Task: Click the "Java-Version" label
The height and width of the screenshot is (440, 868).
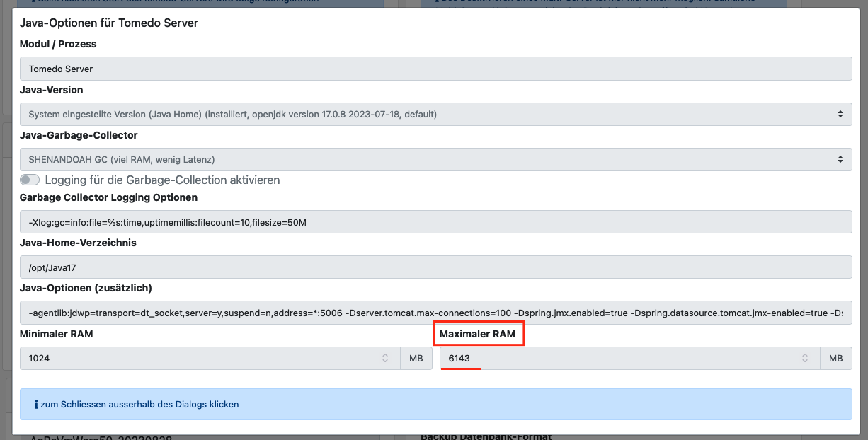Action: point(52,90)
